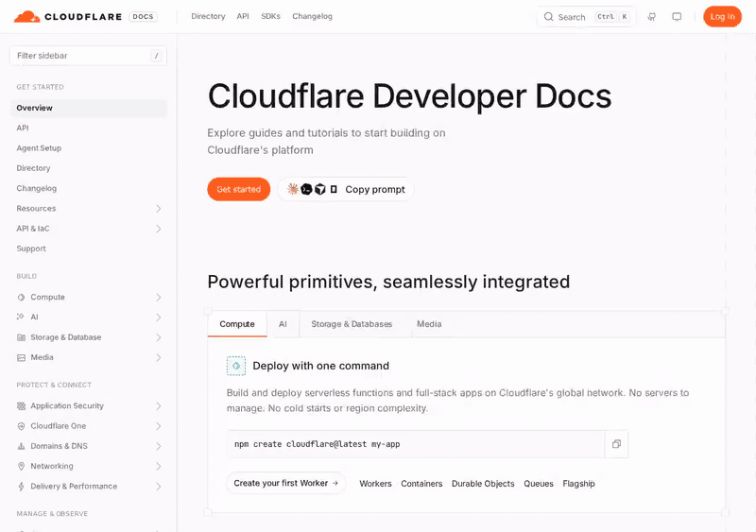Image resolution: width=756 pixels, height=532 pixels.
Task: Open the Durable Objects link
Action: pyautogui.click(x=483, y=483)
